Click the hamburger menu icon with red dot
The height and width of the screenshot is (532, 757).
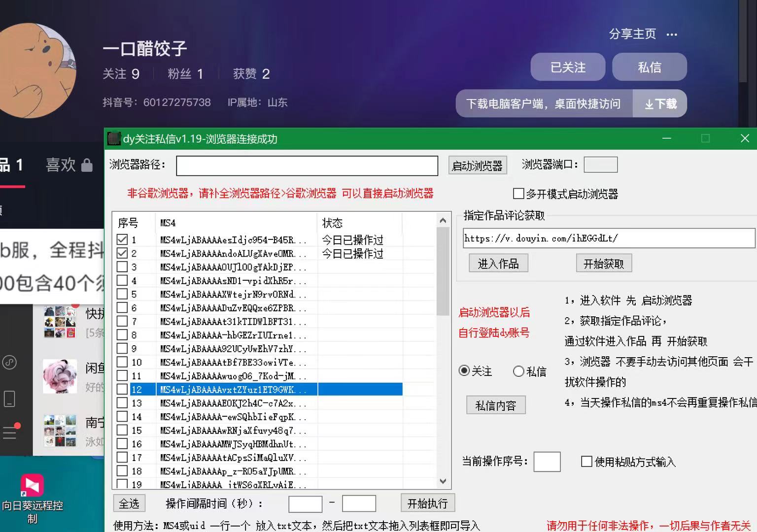coord(10,432)
